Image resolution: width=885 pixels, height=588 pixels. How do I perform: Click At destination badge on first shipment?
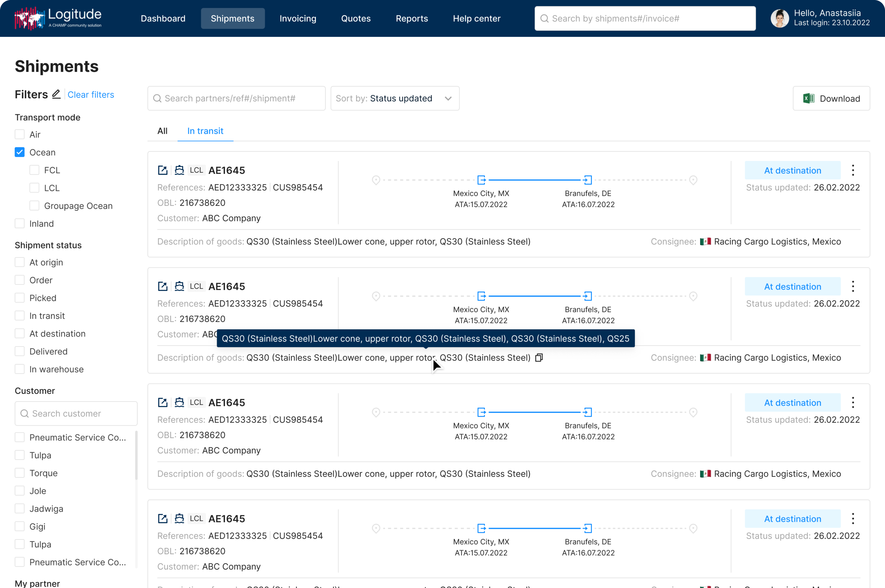pyautogui.click(x=792, y=170)
